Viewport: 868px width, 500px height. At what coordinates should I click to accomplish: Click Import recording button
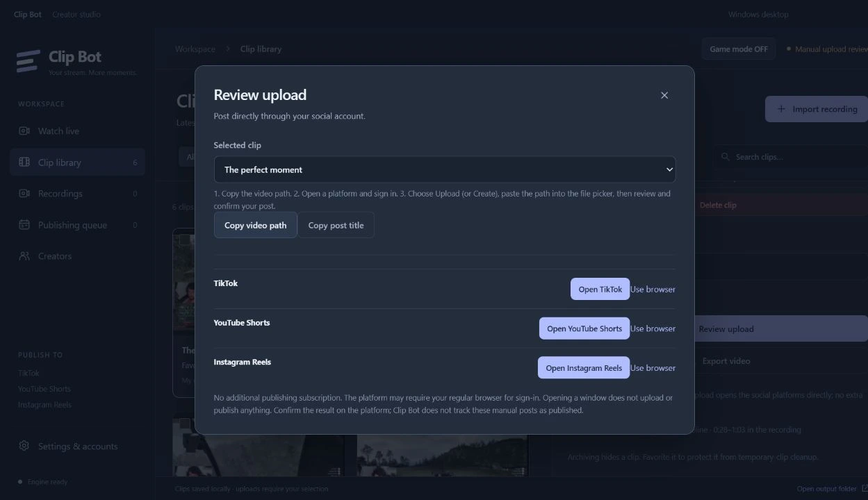817,109
